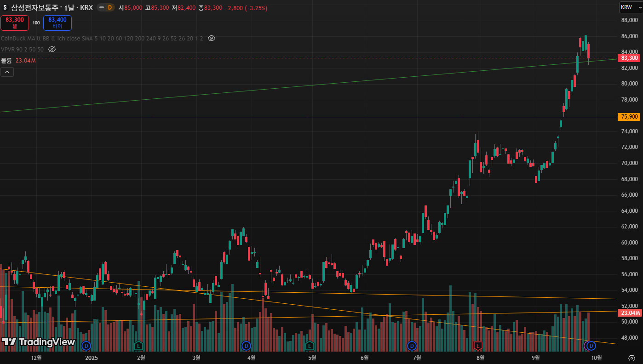The height and width of the screenshot is (364, 643).
Task: Click the 9월 label on the time axis
Action: click(x=536, y=358)
